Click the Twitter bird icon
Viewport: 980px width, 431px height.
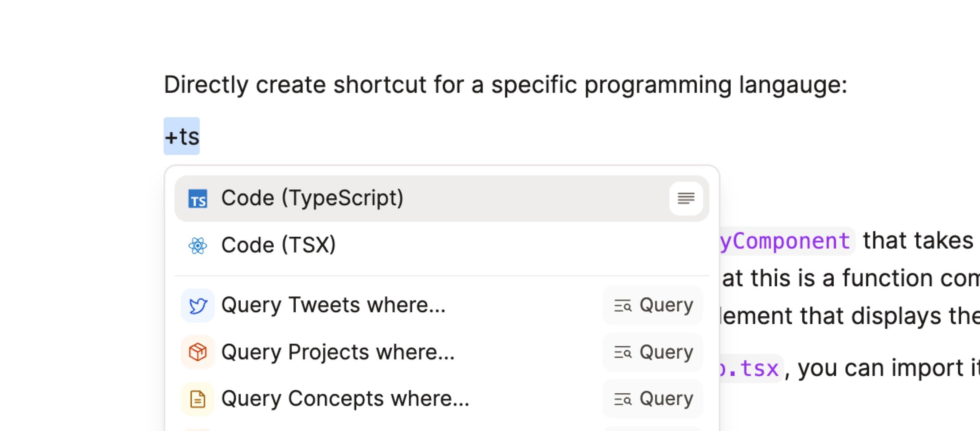point(198,306)
